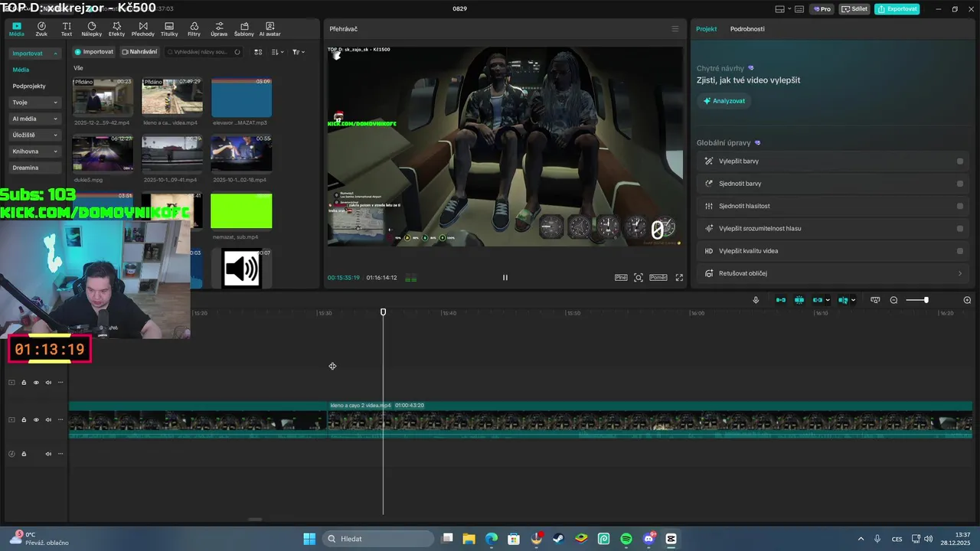Image resolution: width=980 pixels, height=551 pixels.
Task: Expand the Retušovat obličej options
Action: click(x=960, y=273)
